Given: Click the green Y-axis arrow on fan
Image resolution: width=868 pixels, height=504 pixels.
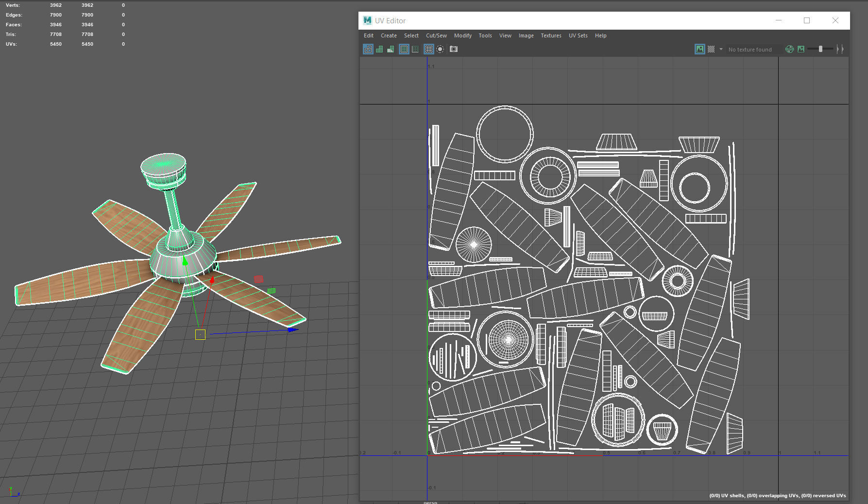Looking at the screenshot, I should pyautogui.click(x=185, y=261).
